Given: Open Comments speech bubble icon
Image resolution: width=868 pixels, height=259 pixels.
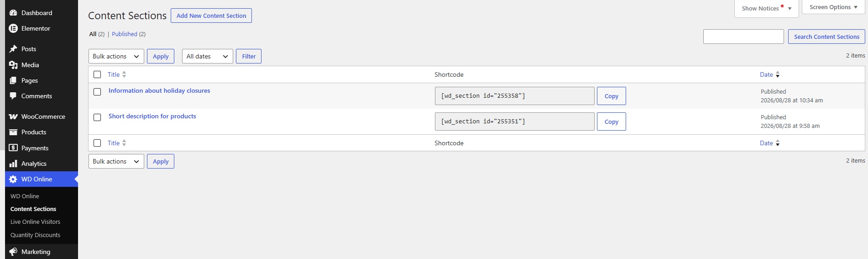Looking at the screenshot, I should (x=13, y=96).
